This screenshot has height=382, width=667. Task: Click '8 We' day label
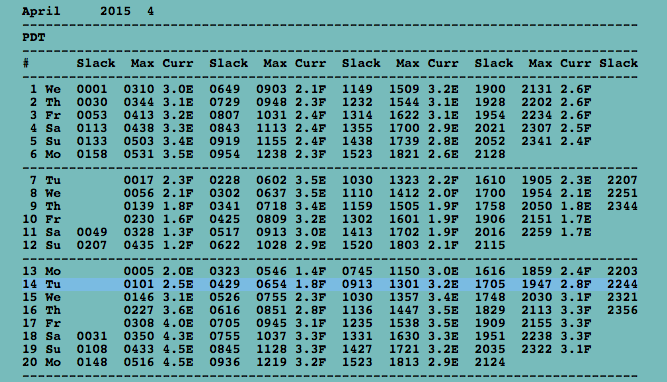coord(45,194)
